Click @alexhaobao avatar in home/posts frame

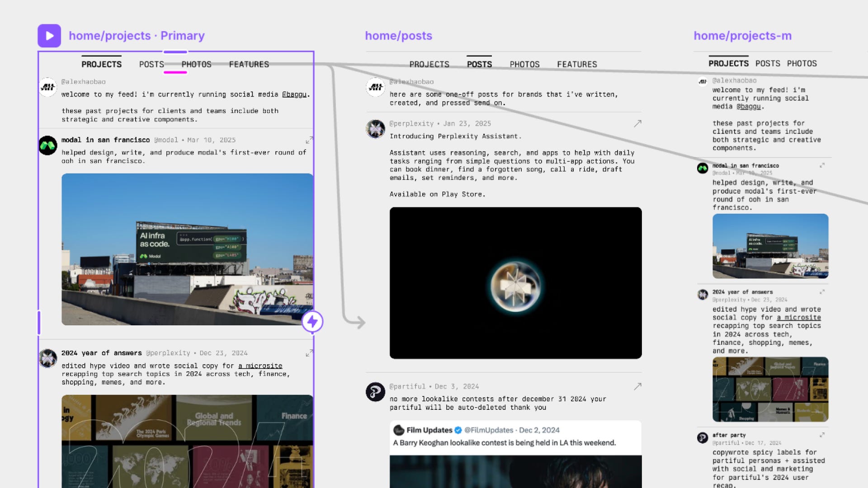375,87
